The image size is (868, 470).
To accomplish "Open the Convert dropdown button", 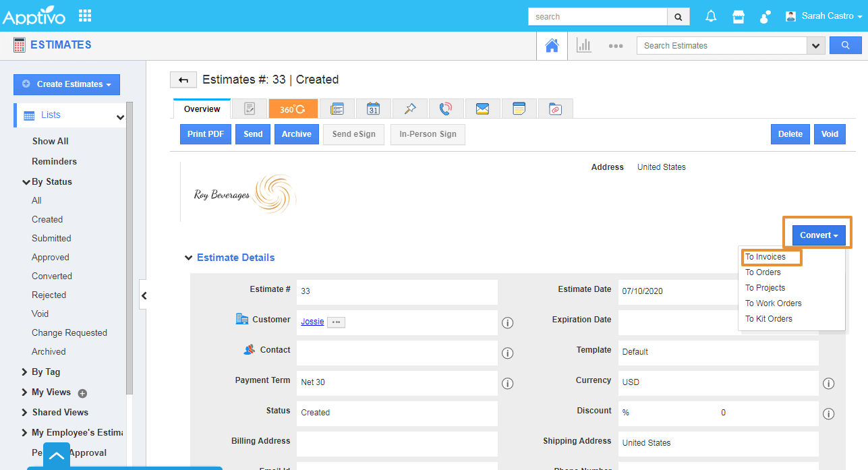I will coord(819,235).
